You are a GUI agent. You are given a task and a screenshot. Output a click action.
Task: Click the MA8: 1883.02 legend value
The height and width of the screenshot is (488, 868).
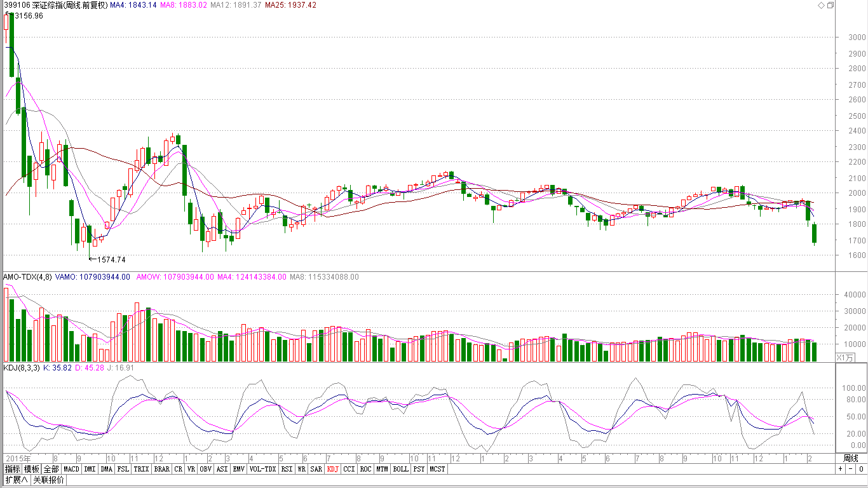(184, 5)
